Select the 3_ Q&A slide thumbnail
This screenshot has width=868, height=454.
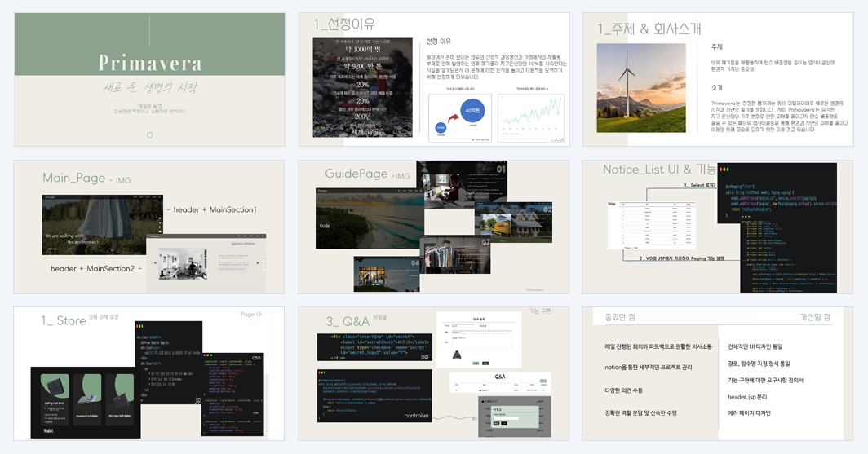pos(434,374)
